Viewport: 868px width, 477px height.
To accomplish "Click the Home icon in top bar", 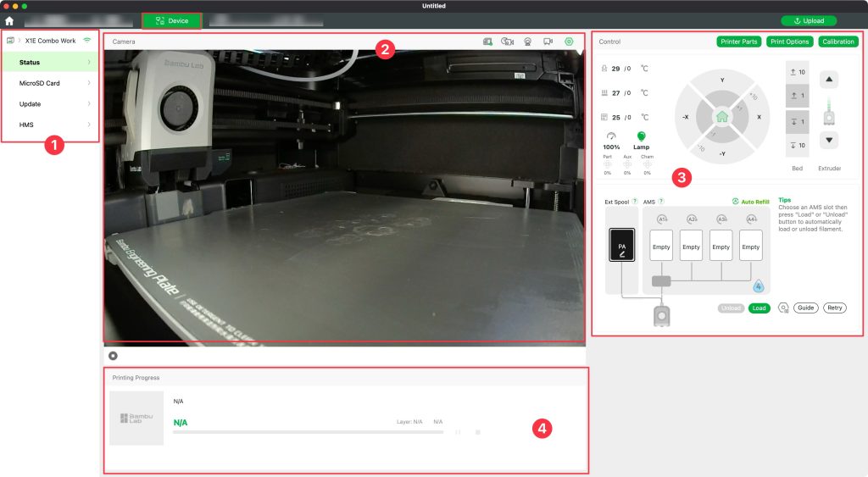I will point(9,20).
